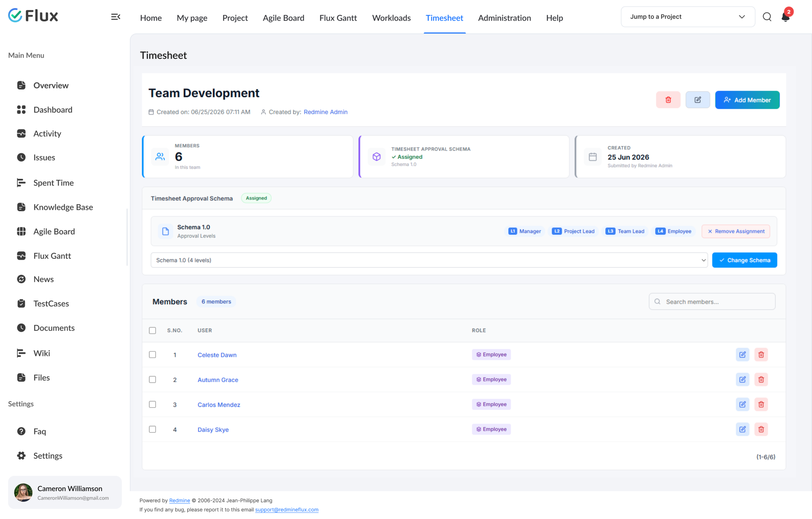Open the Administration menu item
Image resolution: width=812 pixels, height=519 pixels.
pos(504,18)
